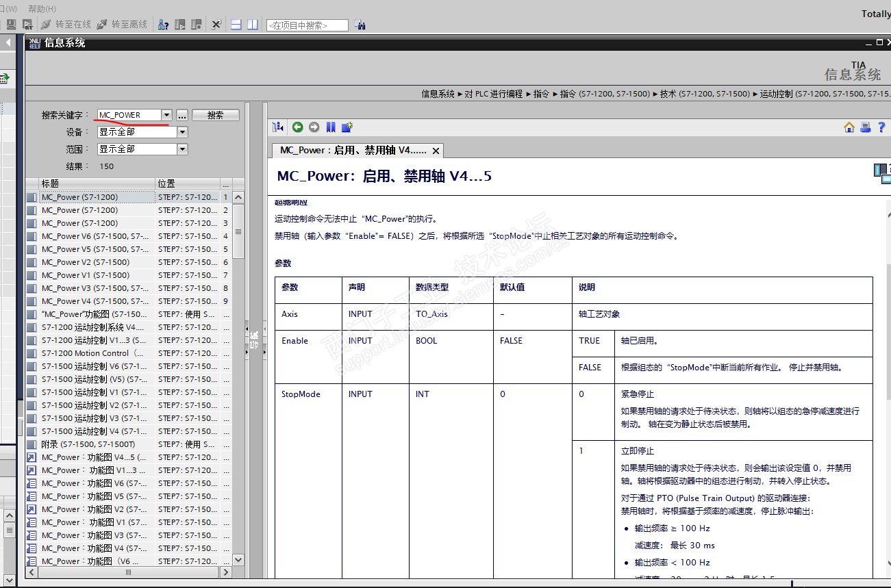Click the sync table of contents icon

(x=278, y=127)
